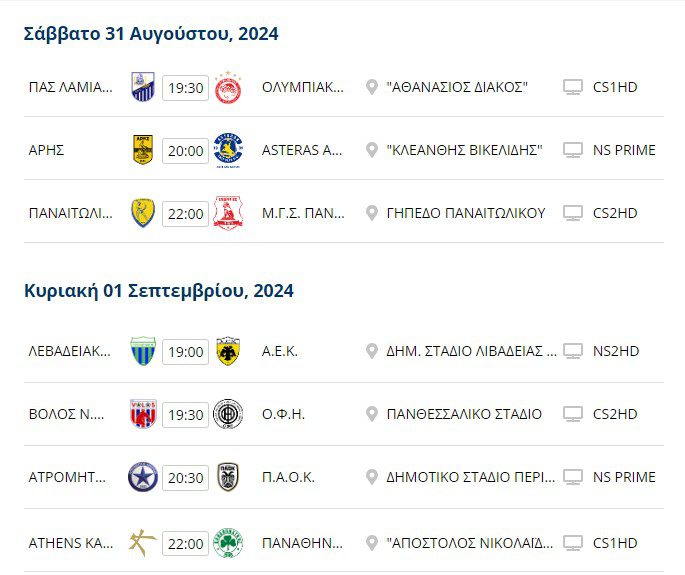Click the 19:30 time box for Λαμία match
685x575 pixels.
pyautogui.click(x=185, y=88)
